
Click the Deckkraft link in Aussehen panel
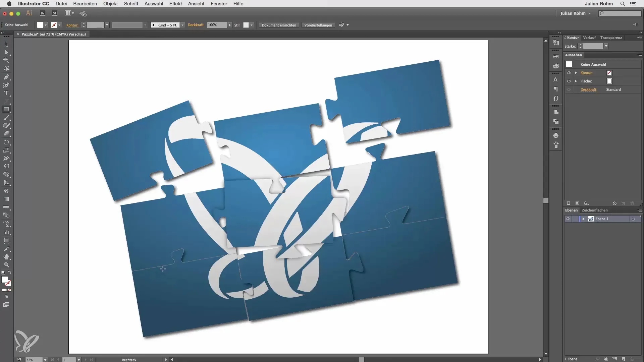[x=589, y=89]
